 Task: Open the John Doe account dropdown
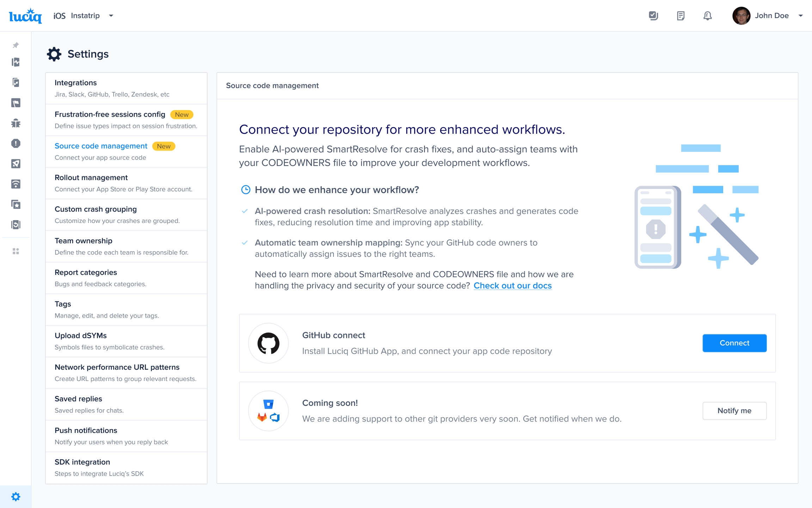(x=800, y=16)
